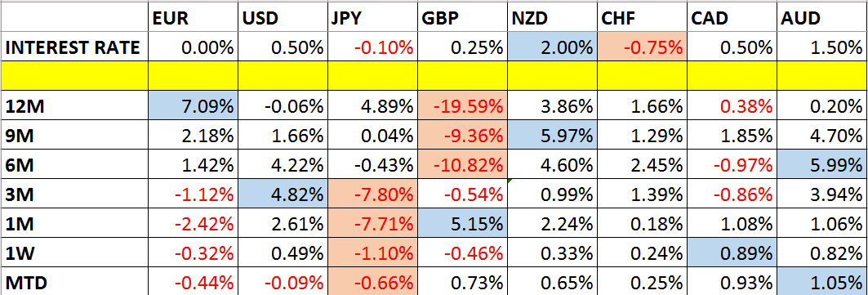Click the NZD 2.00% interest rate cell
The image size is (868, 295).
tap(552, 47)
